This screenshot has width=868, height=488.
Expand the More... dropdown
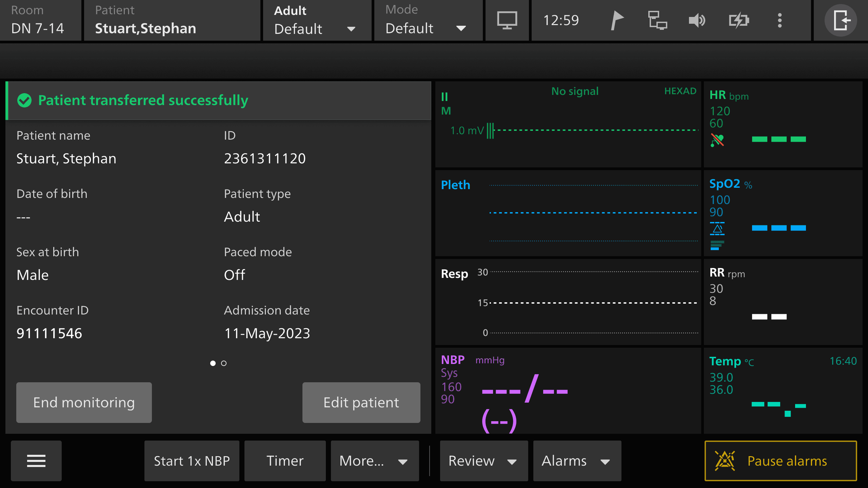(375, 461)
